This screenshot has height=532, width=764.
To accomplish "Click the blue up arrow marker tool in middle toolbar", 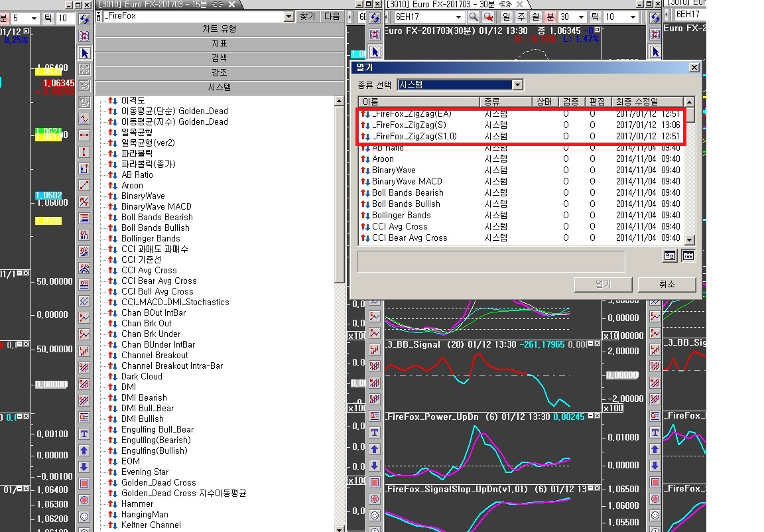I will click(375, 450).
